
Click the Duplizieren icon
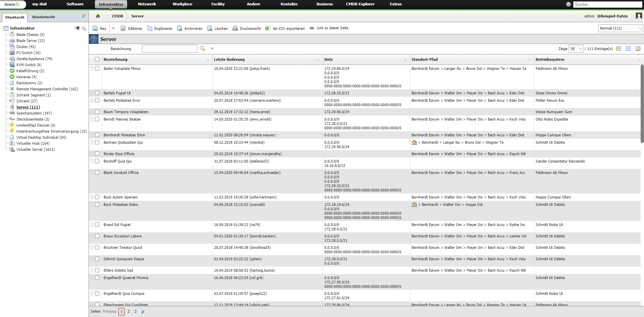(x=149, y=28)
